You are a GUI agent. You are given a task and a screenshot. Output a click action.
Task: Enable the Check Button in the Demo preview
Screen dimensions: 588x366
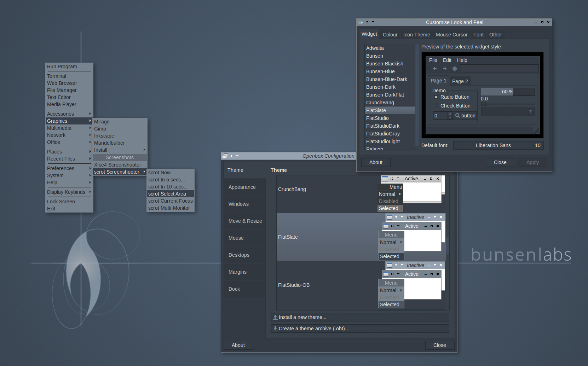coord(436,106)
